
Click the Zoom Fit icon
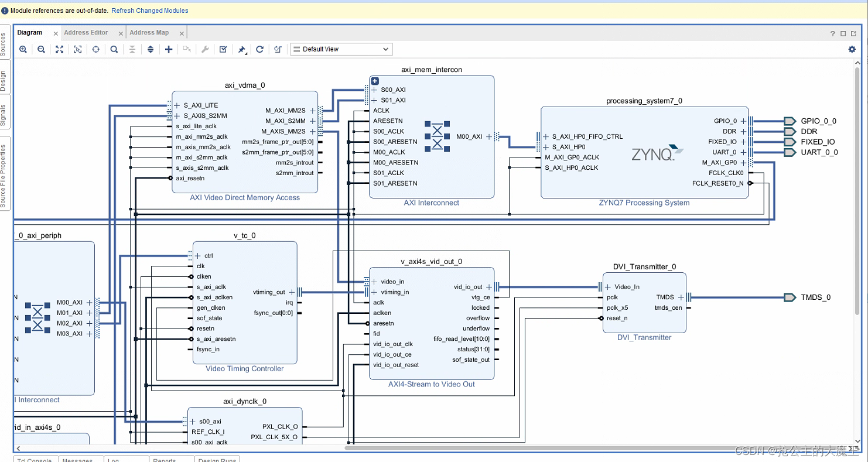[59, 49]
